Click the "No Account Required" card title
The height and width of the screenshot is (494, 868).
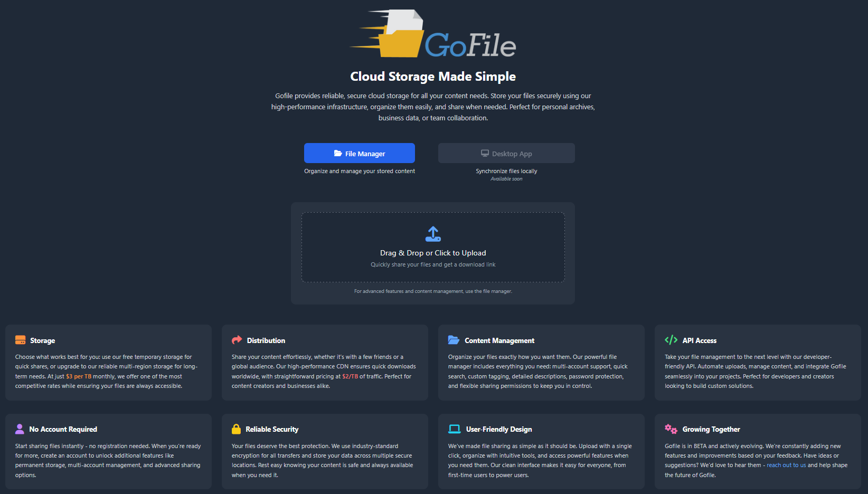click(x=63, y=429)
